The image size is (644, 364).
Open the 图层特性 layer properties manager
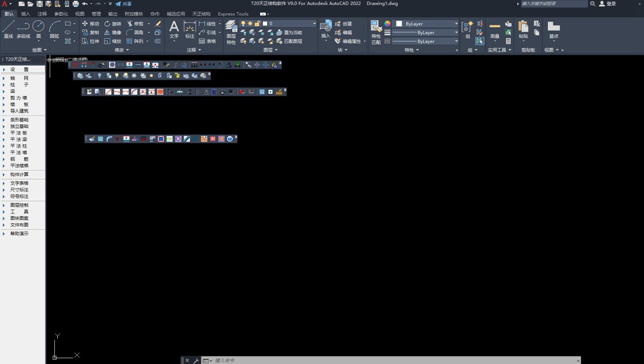tap(231, 32)
